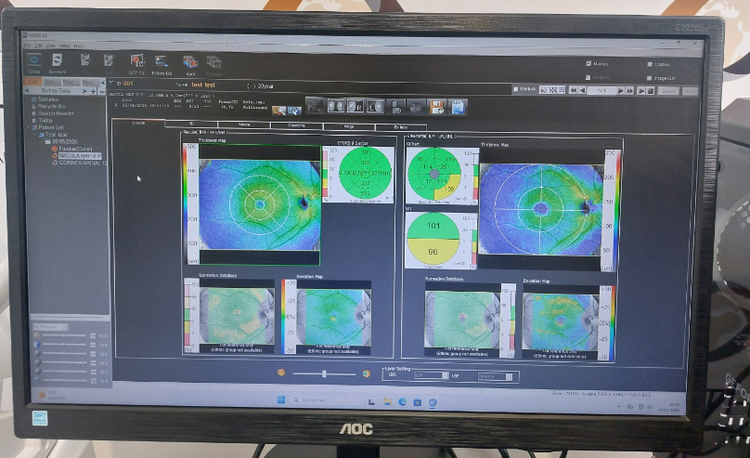Toggle the Caption checkbox
The width and height of the screenshot is (750, 458).
[x=650, y=65]
